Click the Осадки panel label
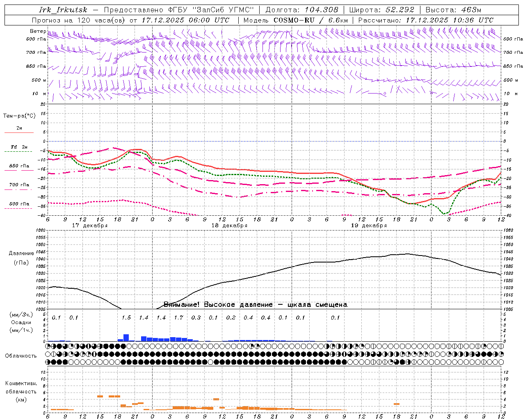The width and height of the screenshot is (525, 420). (x=21, y=322)
